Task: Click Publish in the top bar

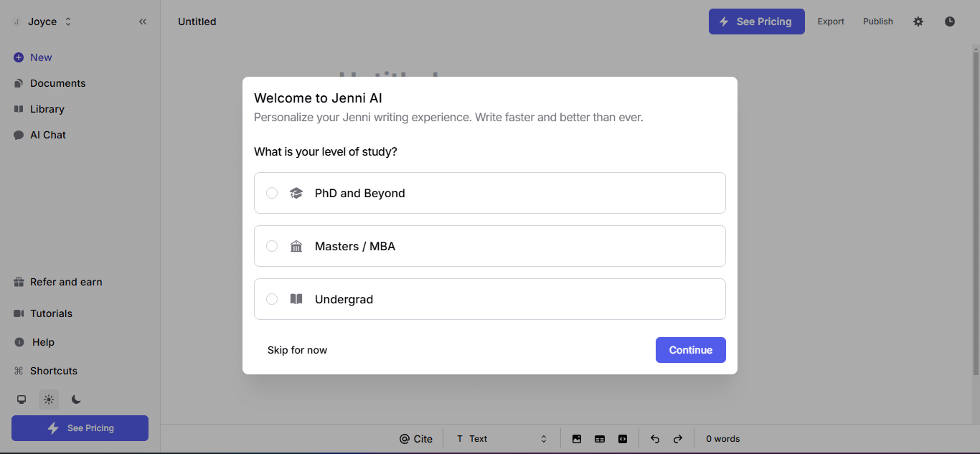Action: (x=878, y=22)
